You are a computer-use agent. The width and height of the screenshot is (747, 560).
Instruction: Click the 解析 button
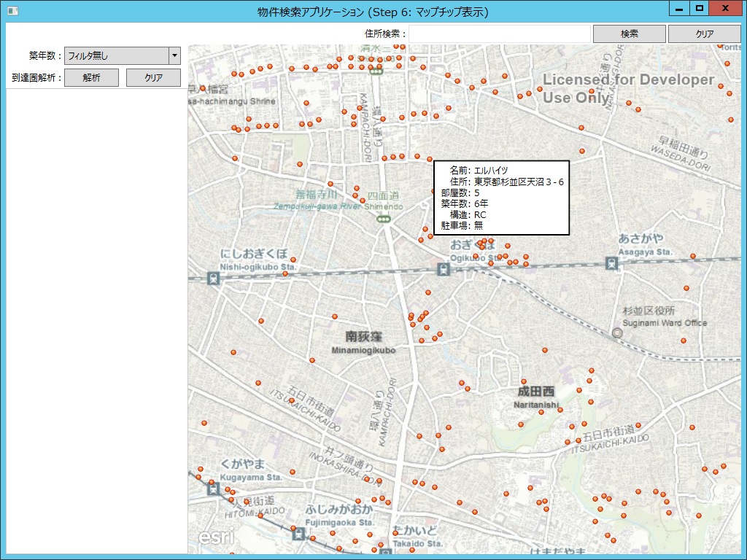point(91,77)
